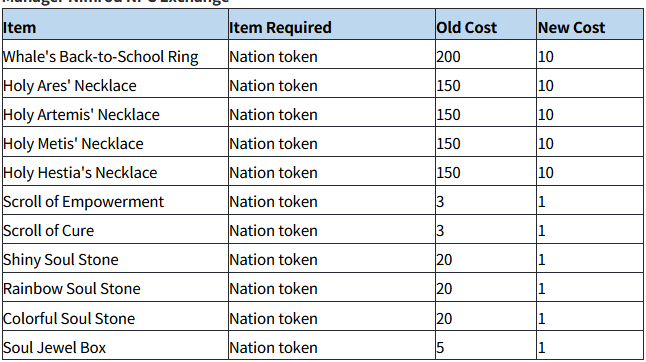Select the Holy Ares' Necklace cell
Screen dimensions: 646x362
[x=115, y=83]
